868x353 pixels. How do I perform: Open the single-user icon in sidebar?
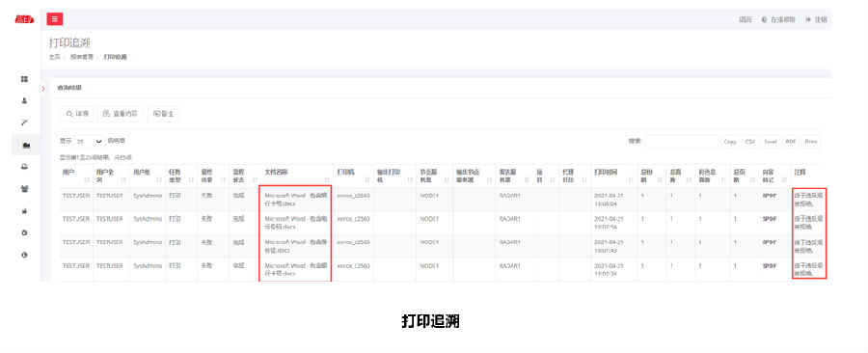coord(24,101)
